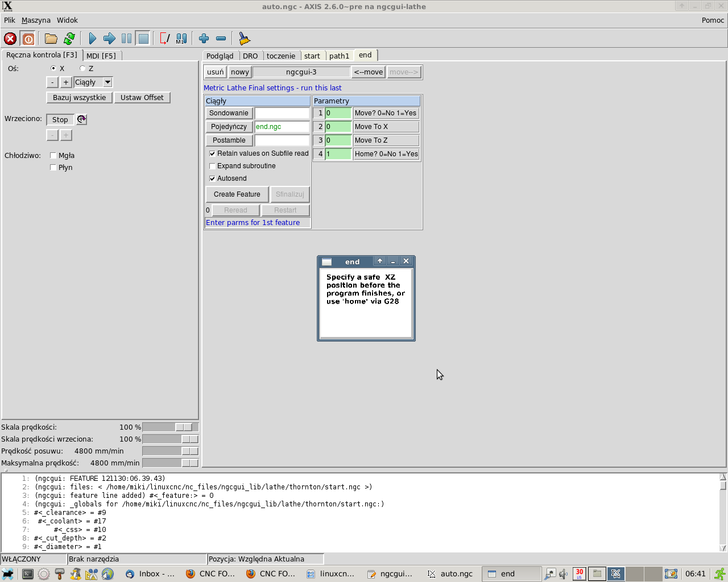Image resolution: width=728 pixels, height=582 pixels.
Task: Toggle Retain values on Subfile read
Action: 212,153
